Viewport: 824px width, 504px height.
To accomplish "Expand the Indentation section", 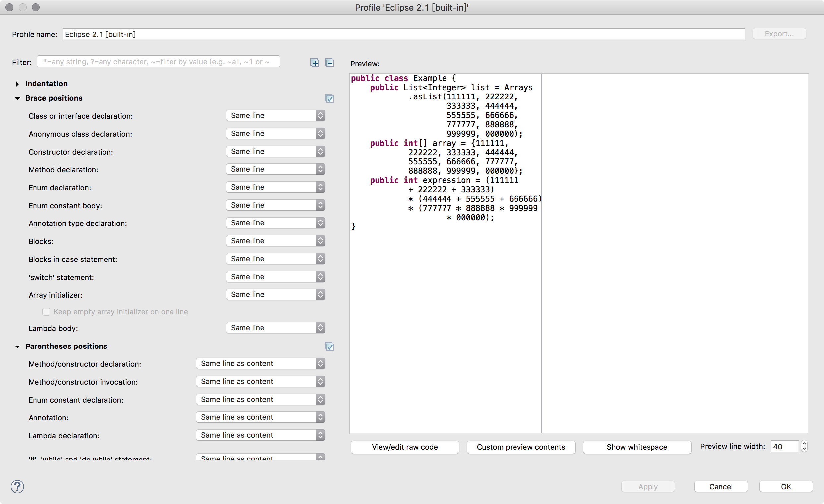I will pyautogui.click(x=17, y=84).
